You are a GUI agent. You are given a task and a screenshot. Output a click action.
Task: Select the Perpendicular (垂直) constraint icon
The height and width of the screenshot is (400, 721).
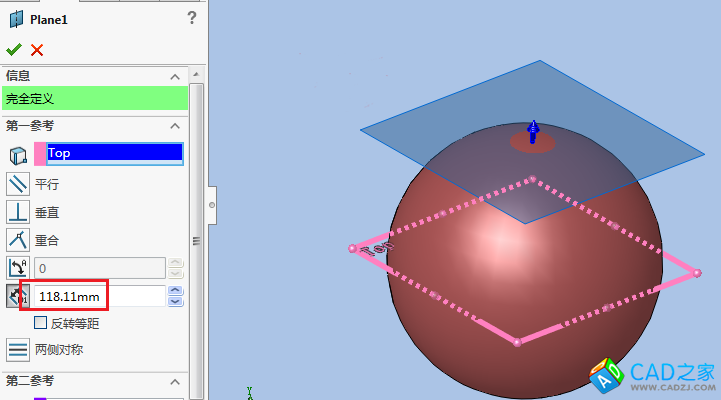18,212
